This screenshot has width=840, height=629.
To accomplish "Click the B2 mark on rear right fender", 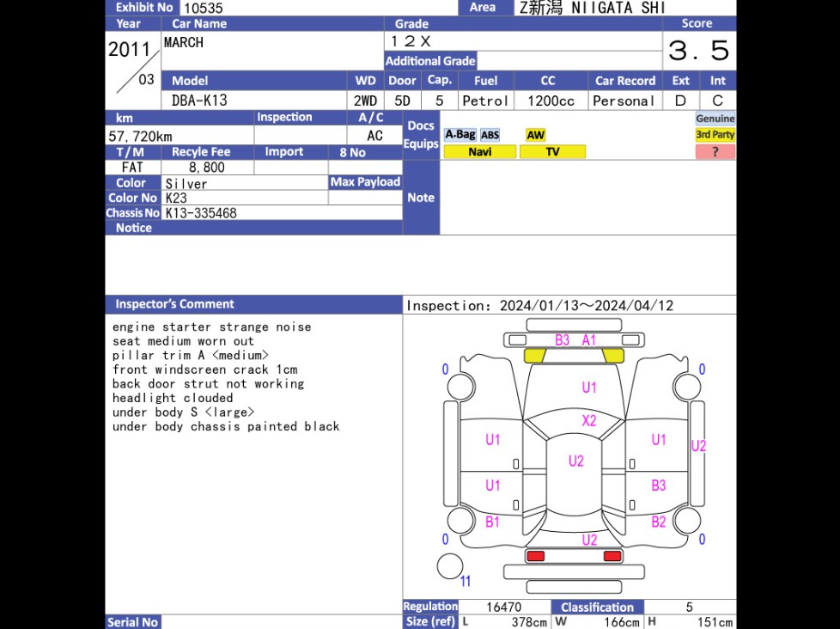I will (659, 522).
